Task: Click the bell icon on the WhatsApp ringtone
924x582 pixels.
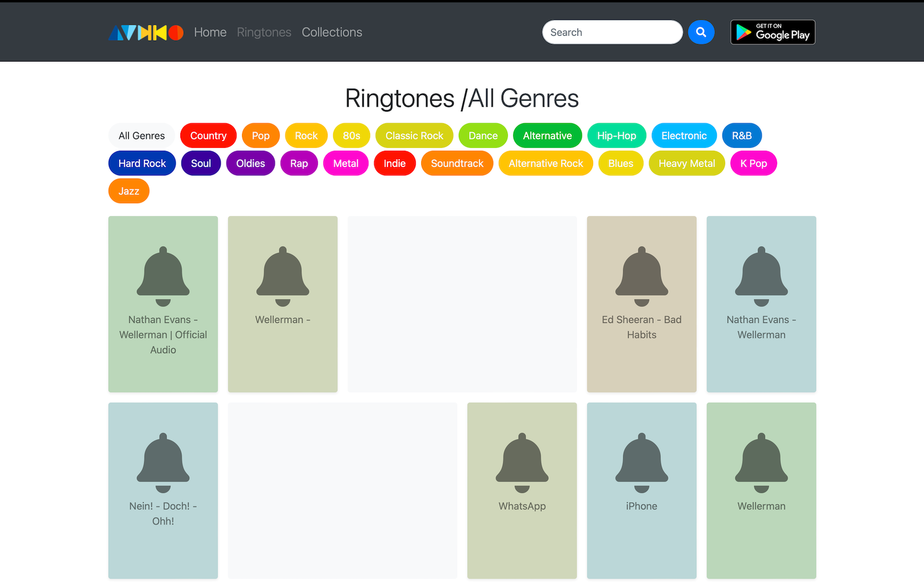Action: click(521, 460)
